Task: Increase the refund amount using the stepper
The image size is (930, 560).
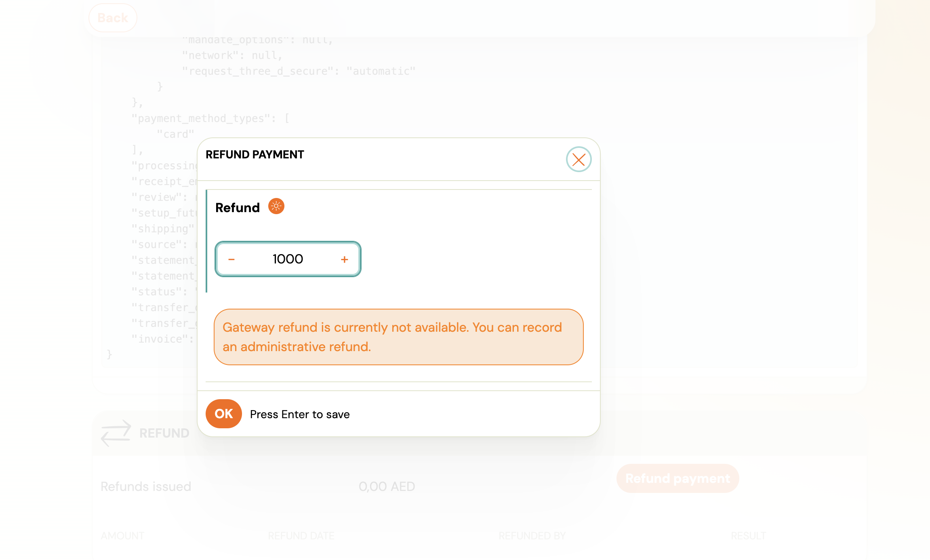Action: [344, 259]
